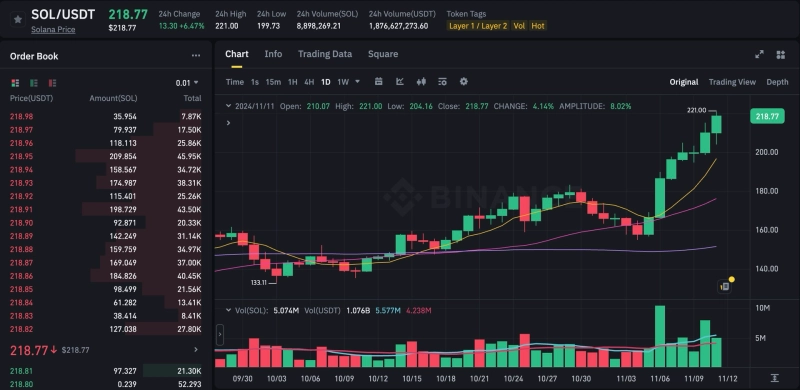This screenshot has height=390, width=800.
Task: Expand more time interval options after 1W
Action: coord(357,82)
